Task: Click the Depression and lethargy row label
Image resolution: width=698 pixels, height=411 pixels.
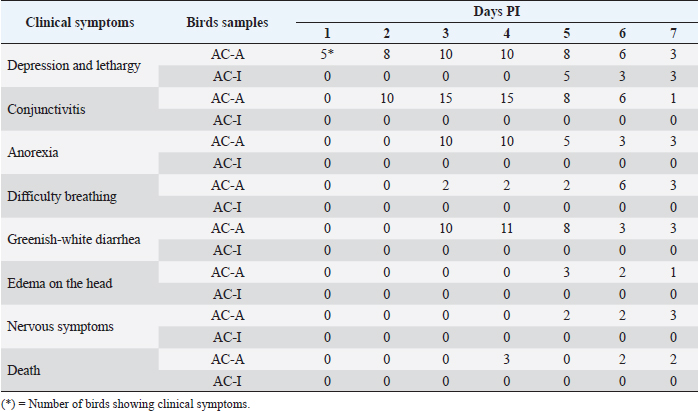Action: pyautogui.click(x=72, y=64)
